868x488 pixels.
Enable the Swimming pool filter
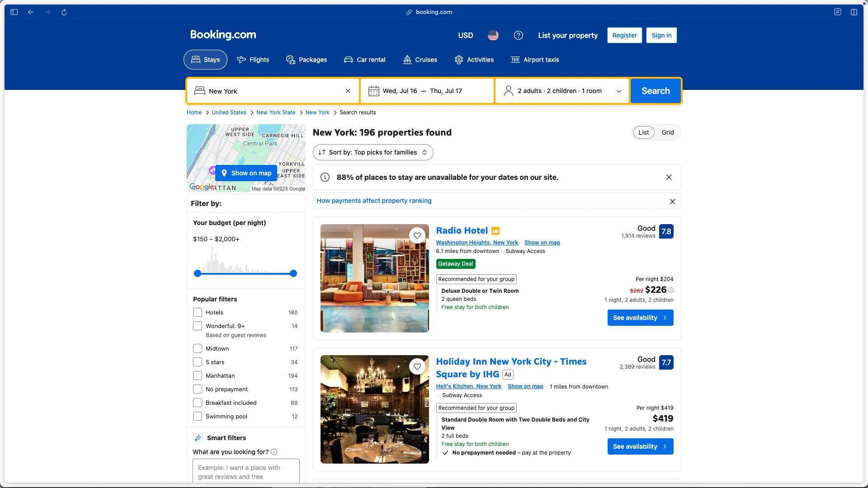pyautogui.click(x=198, y=416)
